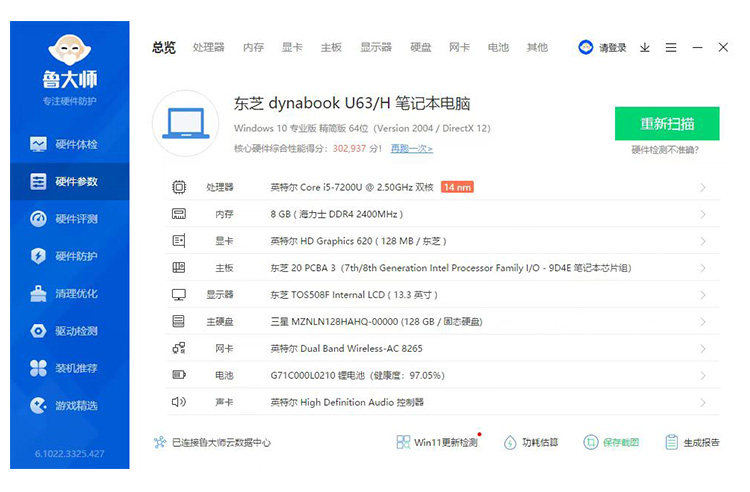Open 硬件评测 gauge icon in sidebar
The height and width of the screenshot is (492, 750).
(x=38, y=219)
